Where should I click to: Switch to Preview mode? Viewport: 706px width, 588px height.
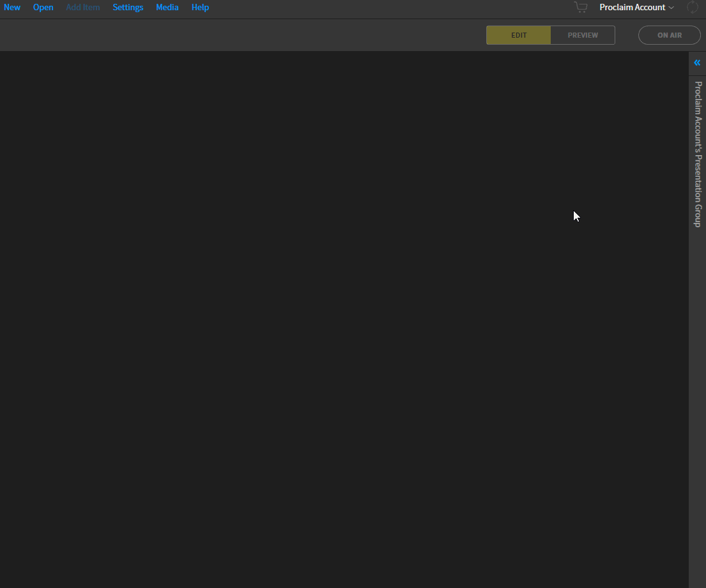coord(583,35)
